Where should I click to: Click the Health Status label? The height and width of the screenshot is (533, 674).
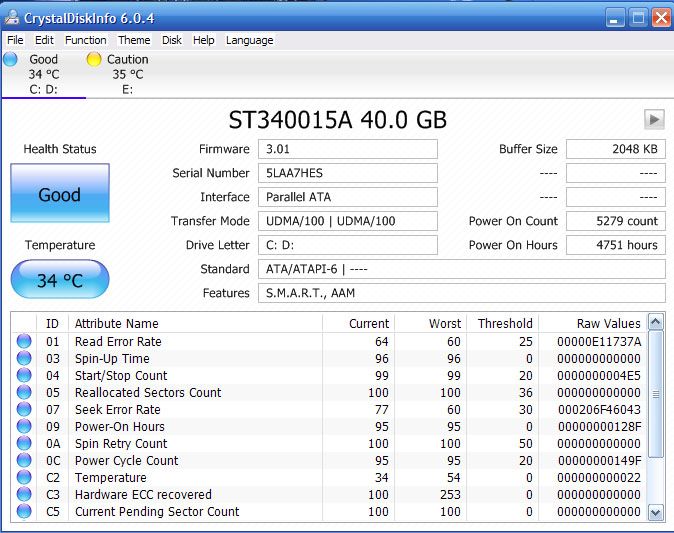tap(60, 149)
